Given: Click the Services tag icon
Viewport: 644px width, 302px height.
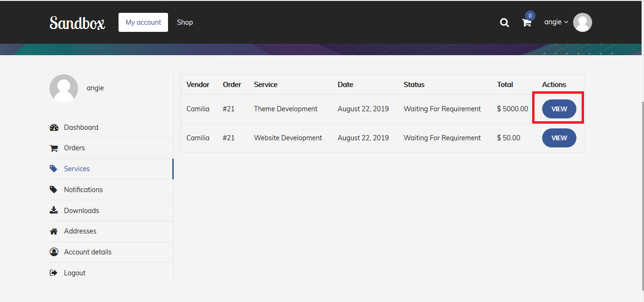Looking at the screenshot, I should click(x=54, y=169).
